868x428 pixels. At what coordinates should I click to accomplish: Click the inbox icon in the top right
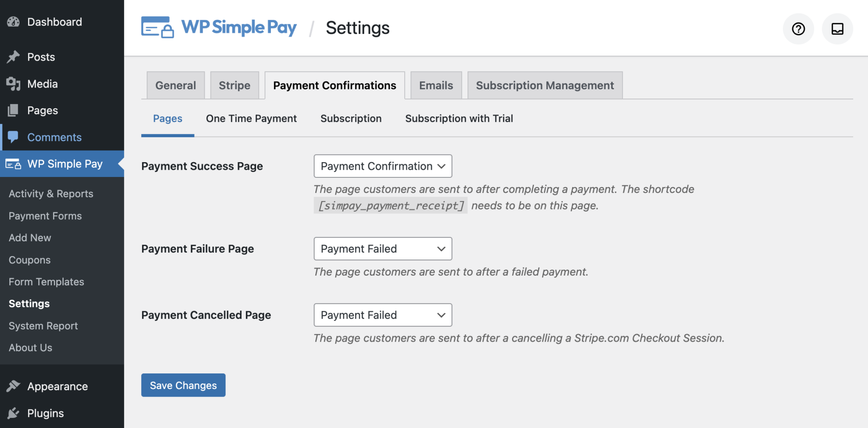pos(837,29)
